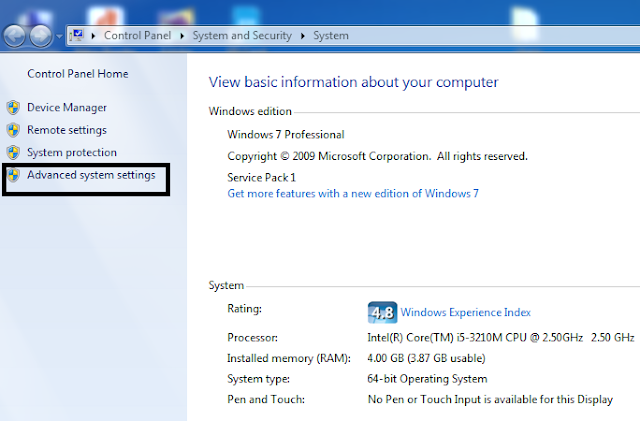Image resolution: width=640 pixels, height=421 pixels.
Task: Open Get more features with new edition link
Action: pos(353,194)
